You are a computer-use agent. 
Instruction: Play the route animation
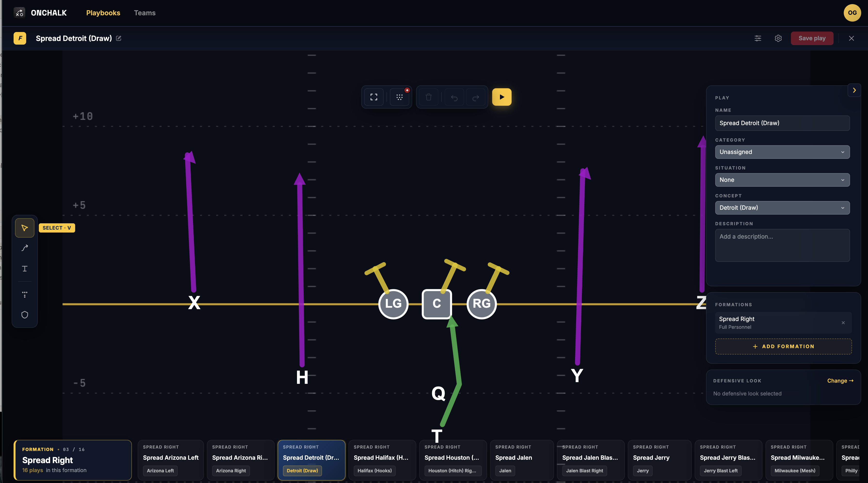[502, 97]
